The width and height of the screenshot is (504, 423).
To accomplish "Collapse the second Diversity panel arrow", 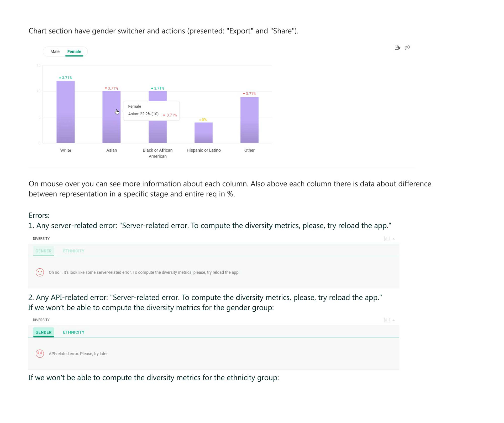I will (393, 320).
